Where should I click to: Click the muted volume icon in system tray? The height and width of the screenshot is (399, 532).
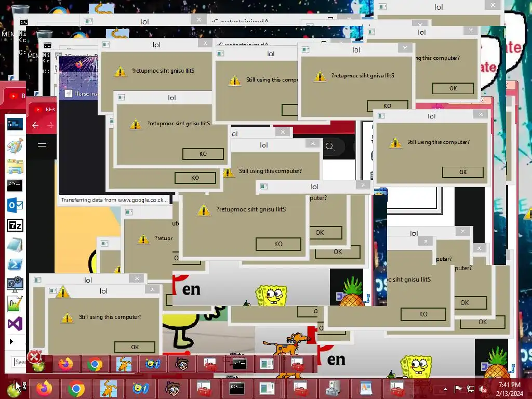[483, 389]
